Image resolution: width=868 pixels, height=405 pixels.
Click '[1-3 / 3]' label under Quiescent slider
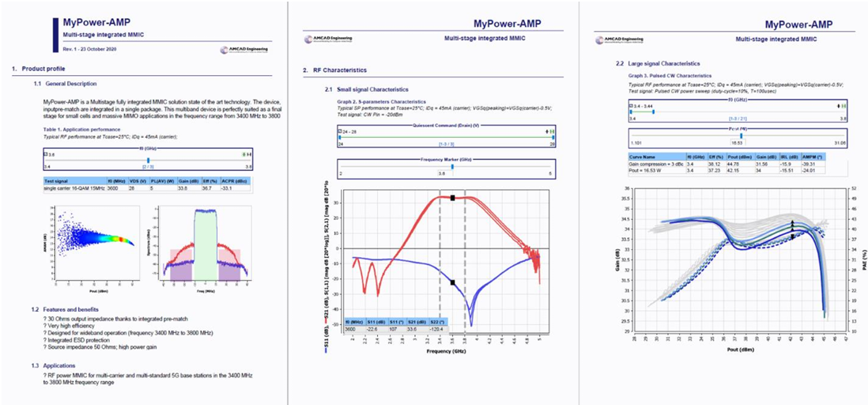click(446, 144)
